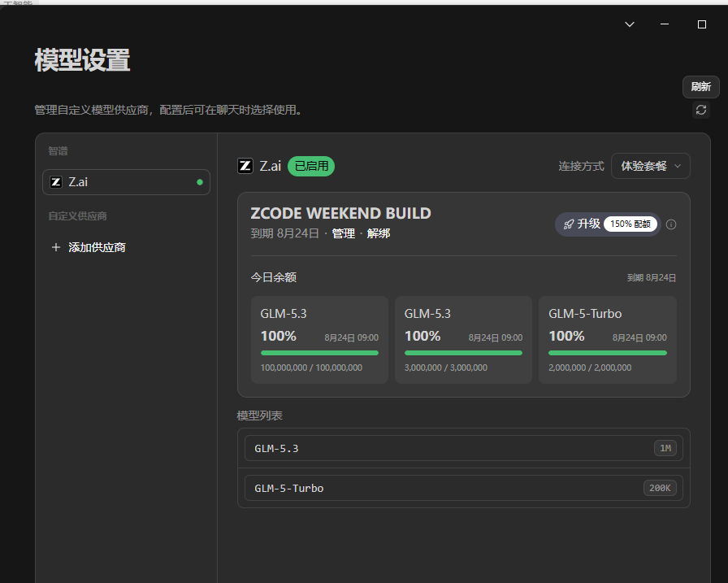Click the GLM-5-Turbo balance card title

585,314
